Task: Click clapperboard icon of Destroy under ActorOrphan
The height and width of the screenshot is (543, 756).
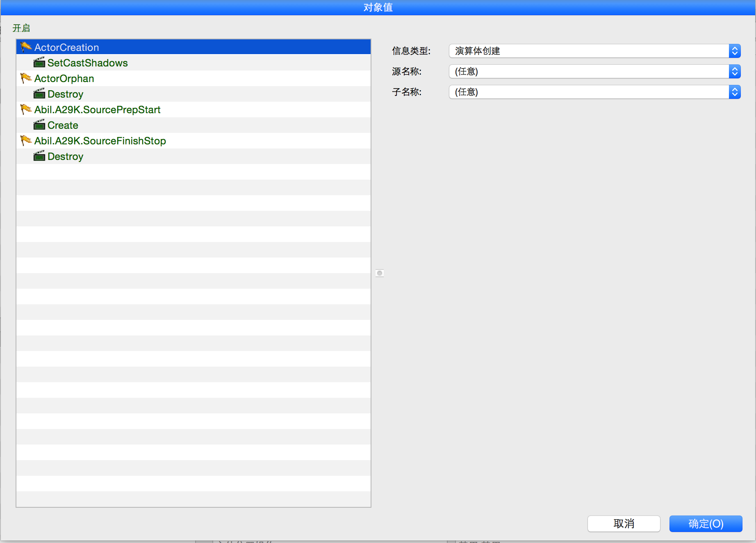Action: [39, 94]
